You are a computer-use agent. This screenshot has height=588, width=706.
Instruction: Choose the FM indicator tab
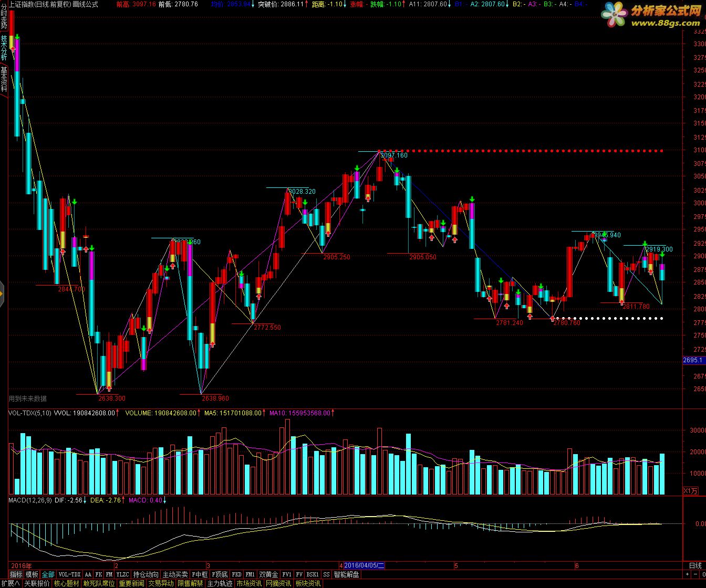pos(109,575)
